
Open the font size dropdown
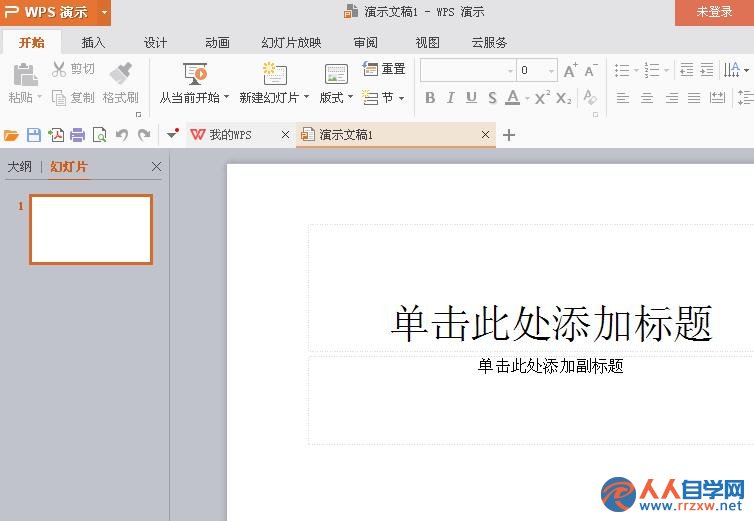click(552, 71)
